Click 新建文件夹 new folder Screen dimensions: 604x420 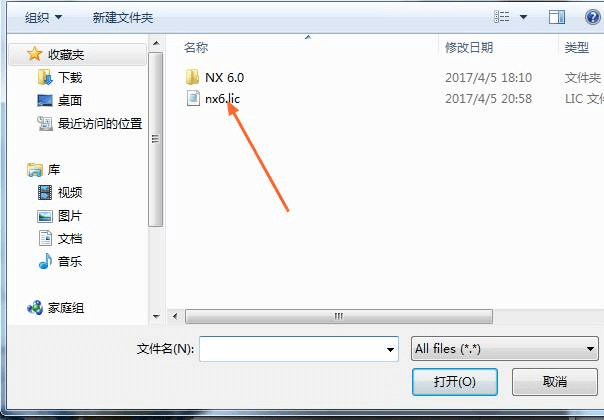122,17
